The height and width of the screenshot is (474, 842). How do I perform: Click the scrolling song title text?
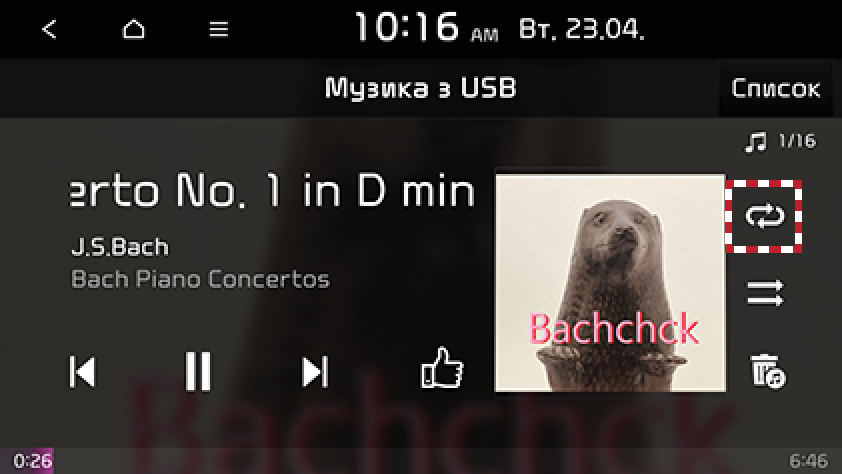272,191
